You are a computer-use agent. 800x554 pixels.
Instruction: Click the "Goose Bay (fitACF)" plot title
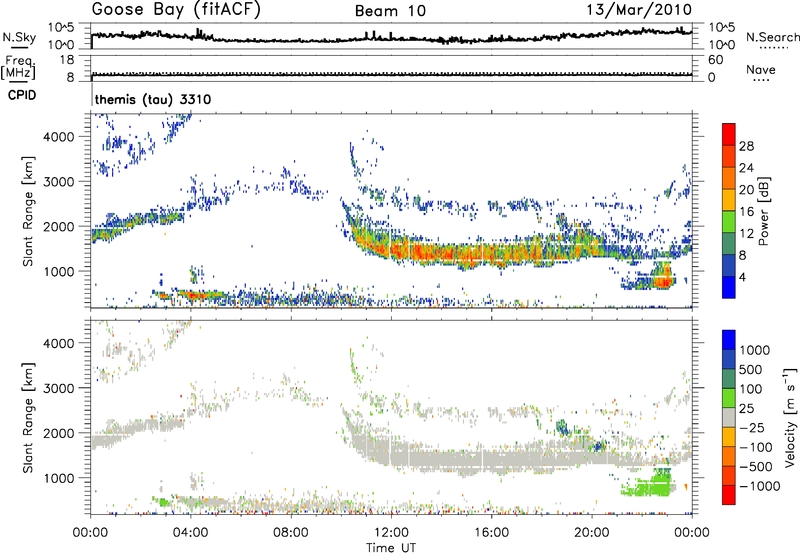tap(176, 9)
